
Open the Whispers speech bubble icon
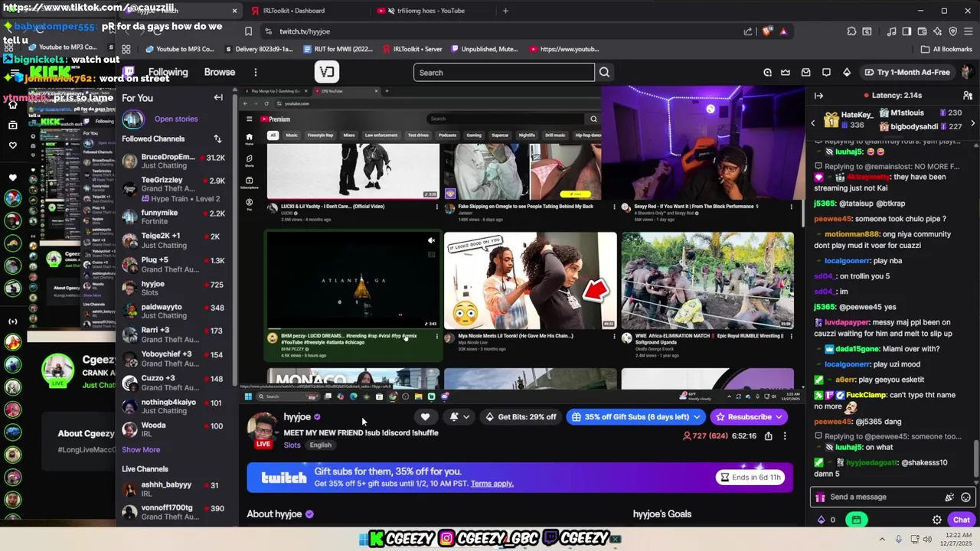(x=826, y=73)
